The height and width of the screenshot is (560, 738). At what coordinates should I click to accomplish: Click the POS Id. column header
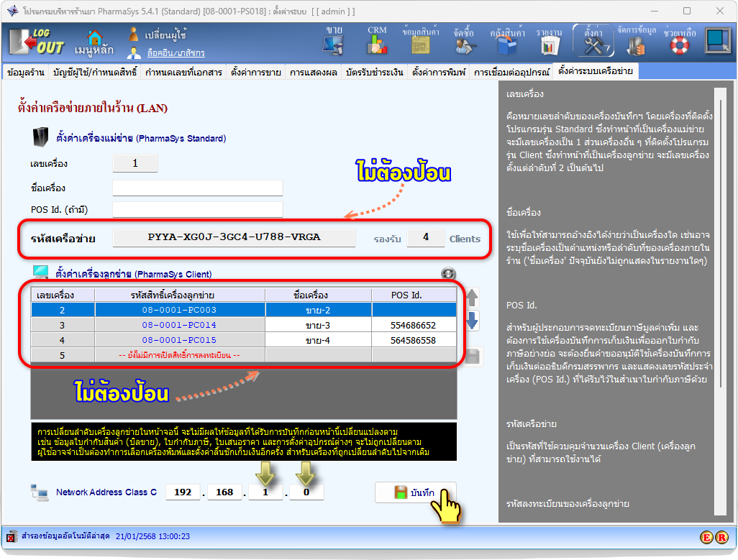point(414,295)
